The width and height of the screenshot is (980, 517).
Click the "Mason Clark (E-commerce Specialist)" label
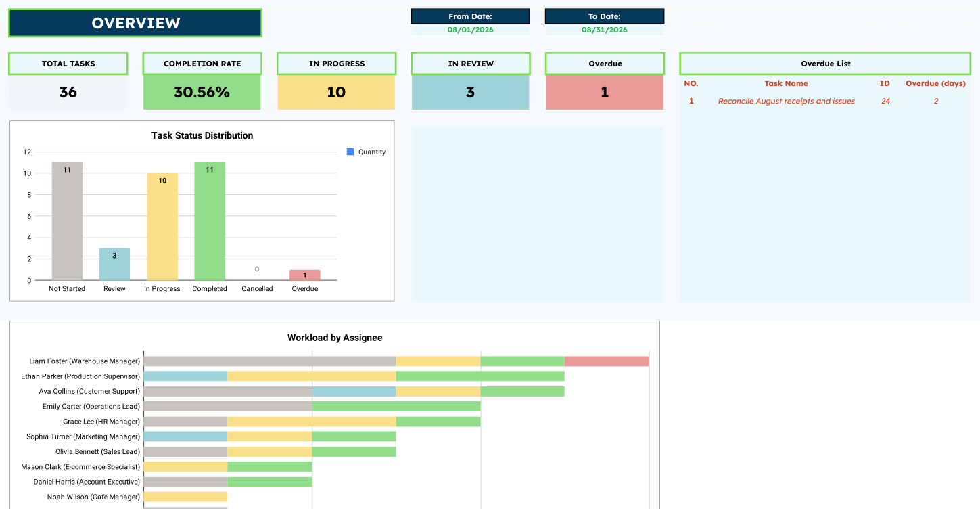[80, 467]
